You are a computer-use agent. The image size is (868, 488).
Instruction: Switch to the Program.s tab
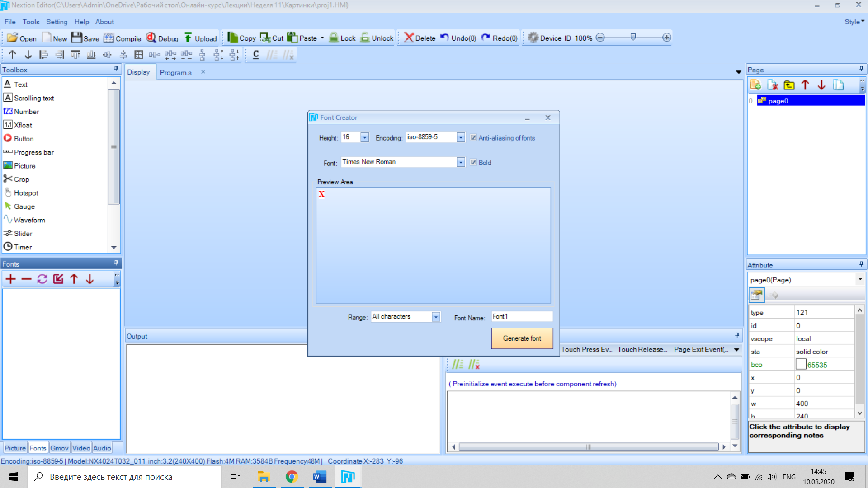coord(175,73)
